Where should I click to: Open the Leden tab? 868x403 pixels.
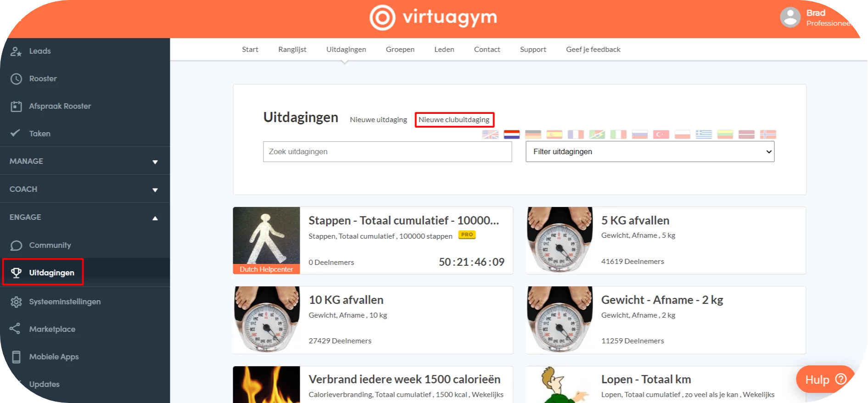tap(444, 50)
